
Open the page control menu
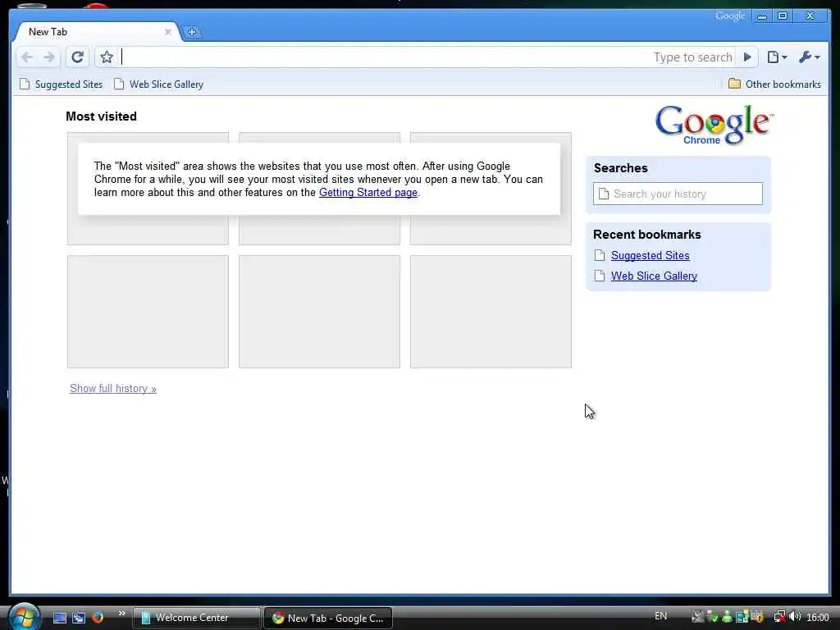pos(776,57)
